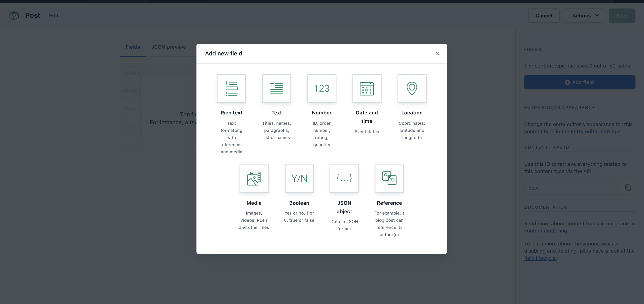Select the Date and time calendar icon
Viewport: 644px width, 304px height.
click(367, 89)
